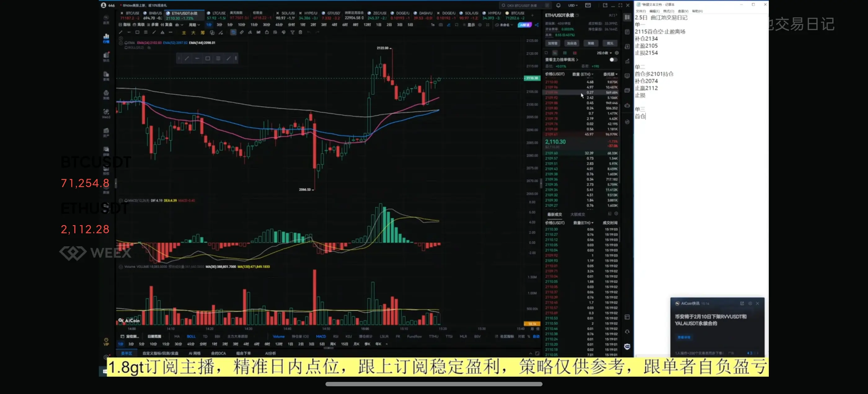Open the USD currency dropdown

point(573,5)
